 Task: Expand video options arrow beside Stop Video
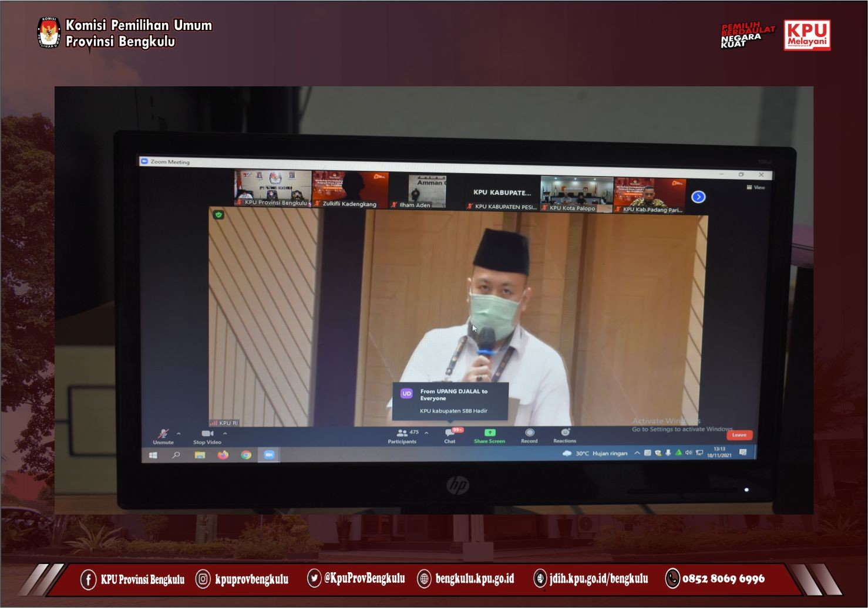225,434
